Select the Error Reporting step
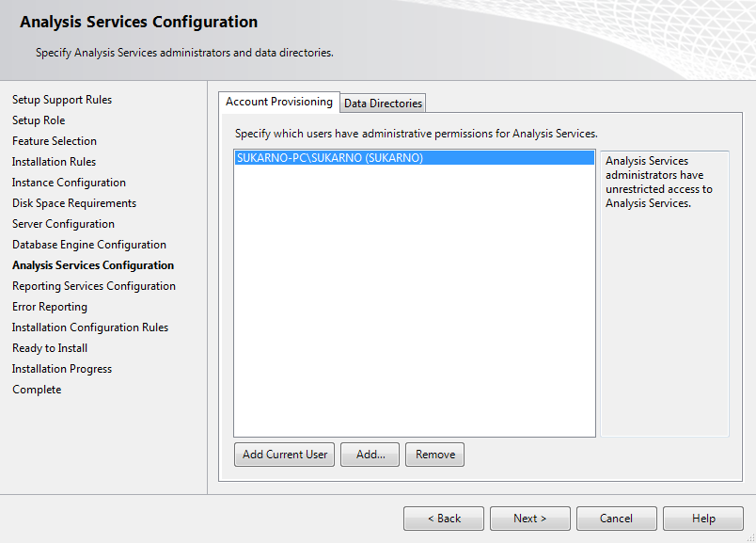Image resolution: width=756 pixels, height=543 pixels. tap(49, 306)
